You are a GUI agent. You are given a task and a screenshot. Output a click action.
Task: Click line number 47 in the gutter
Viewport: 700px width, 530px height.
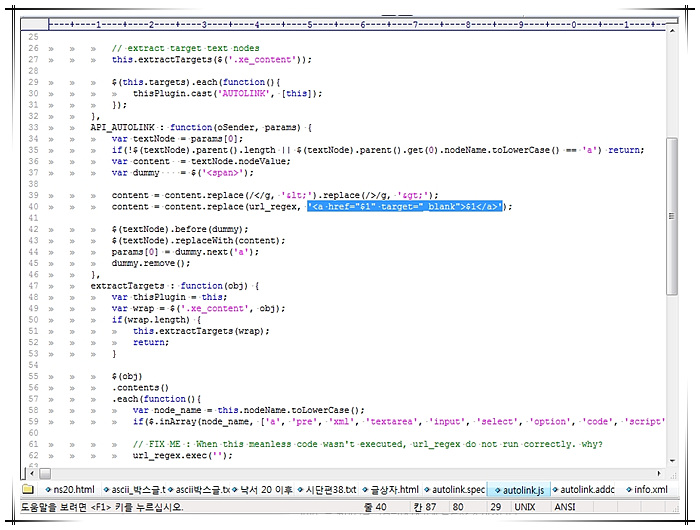33,286
